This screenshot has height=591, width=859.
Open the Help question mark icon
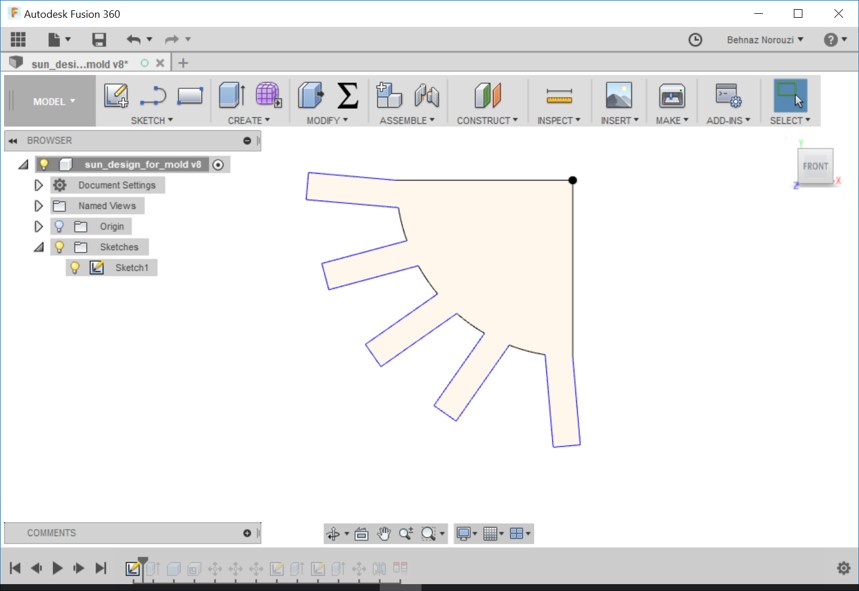pos(831,39)
